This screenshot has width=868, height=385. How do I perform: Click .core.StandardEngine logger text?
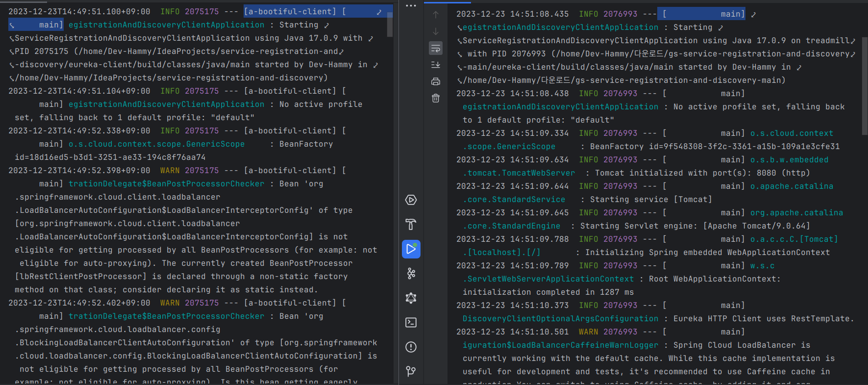click(512, 226)
